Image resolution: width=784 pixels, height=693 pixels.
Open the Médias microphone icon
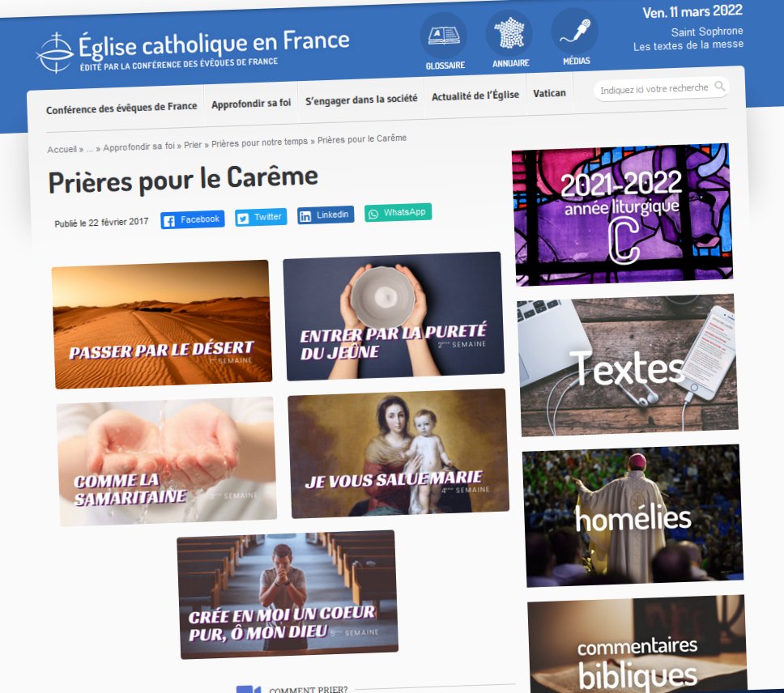click(x=574, y=31)
